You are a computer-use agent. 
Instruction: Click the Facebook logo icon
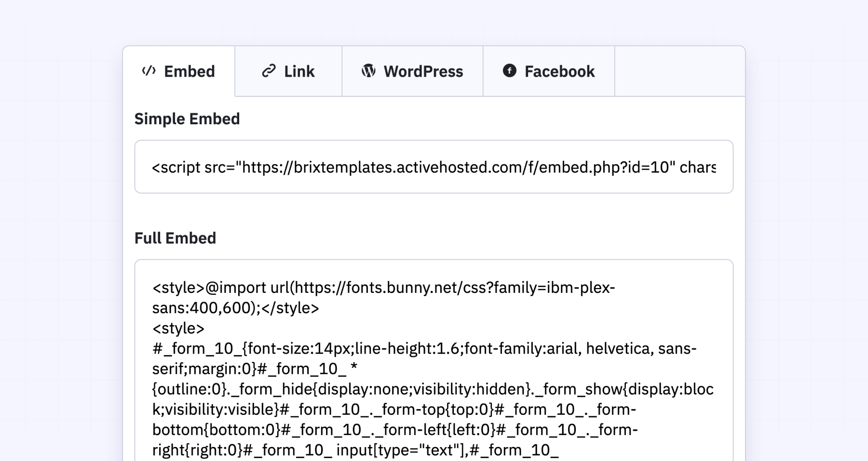(510, 71)
